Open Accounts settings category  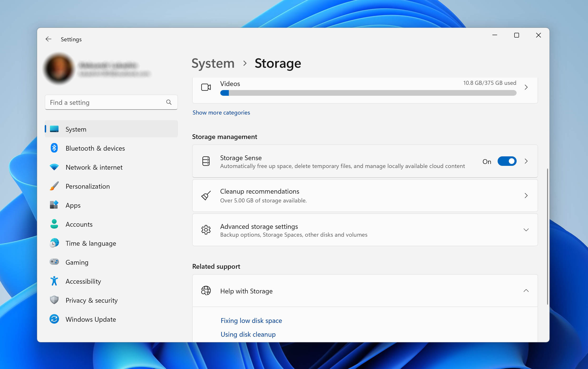(x=111, y=224)
